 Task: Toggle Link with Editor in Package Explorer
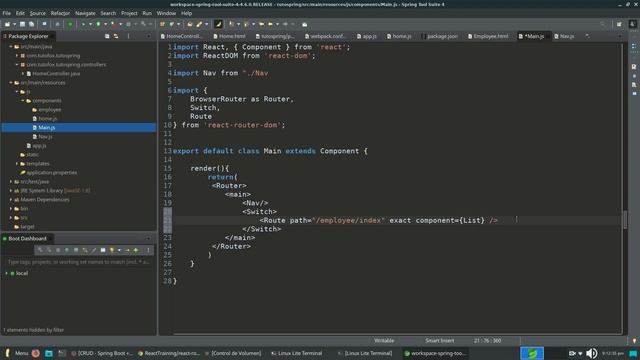(x=116, y=36)
